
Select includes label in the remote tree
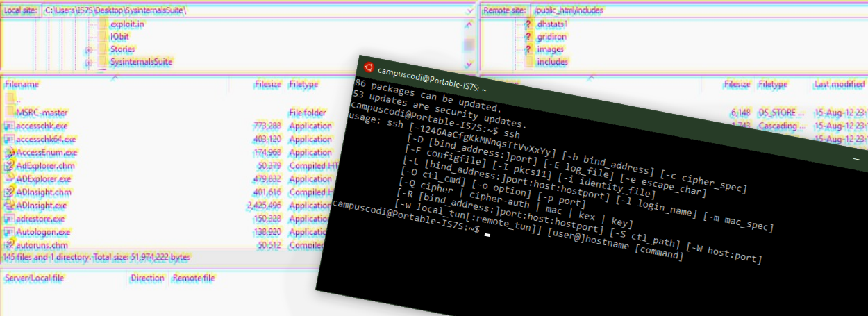point(553,62)
